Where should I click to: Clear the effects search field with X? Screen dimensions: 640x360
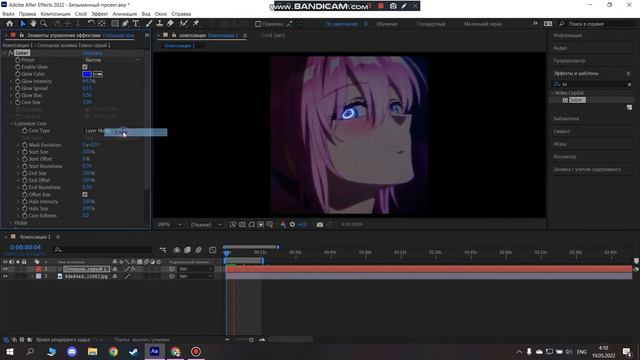(629, 84)
